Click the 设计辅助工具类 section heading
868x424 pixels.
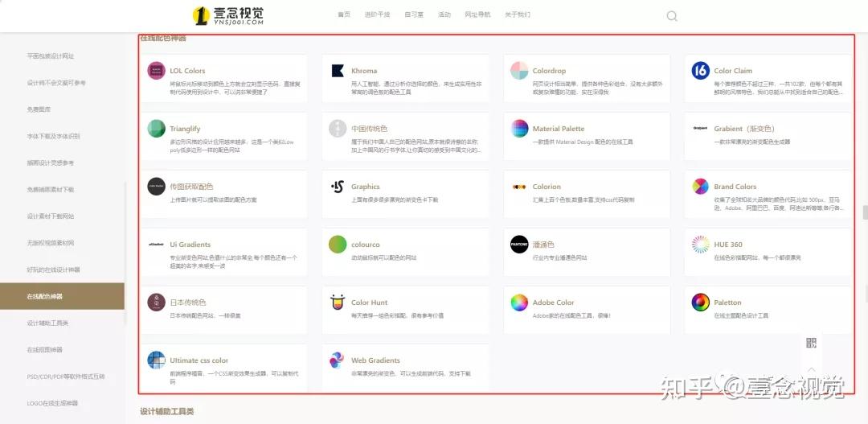tap(167, 412)
